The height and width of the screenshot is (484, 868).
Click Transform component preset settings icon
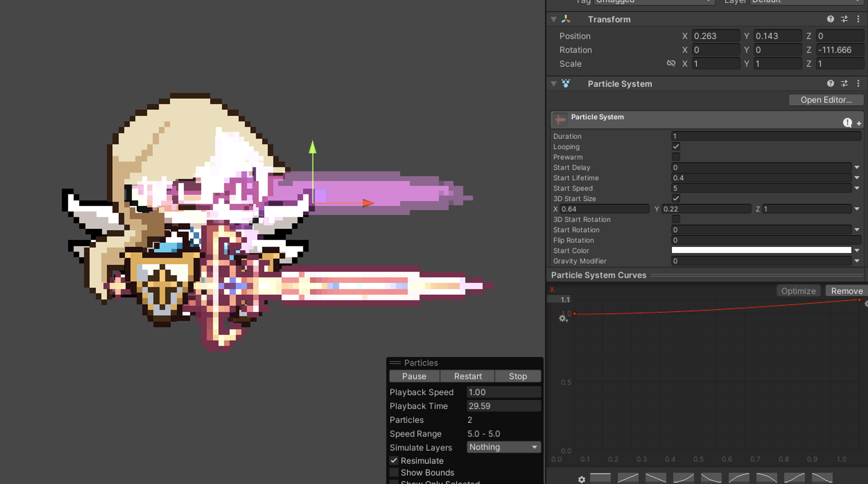(x=844, y=19)
